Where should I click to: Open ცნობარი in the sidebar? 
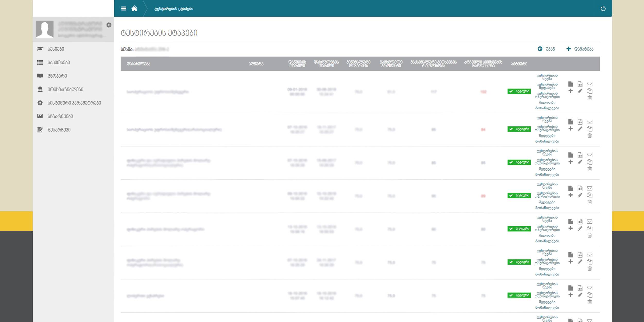tap(57, 76)
